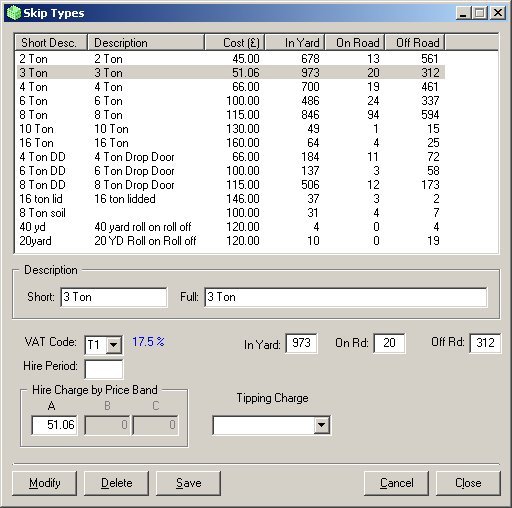The width and height of the screenshot is (512, 508).
Task: Click the Delete button
Action: click(116, 483)
